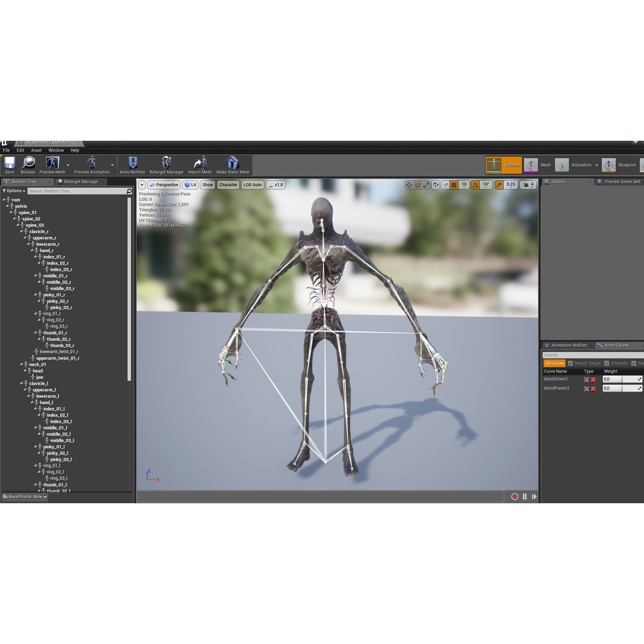The image size is (644, 644).
Task: Open the rotation snap 10° dropdown
Action: (486, 185)
